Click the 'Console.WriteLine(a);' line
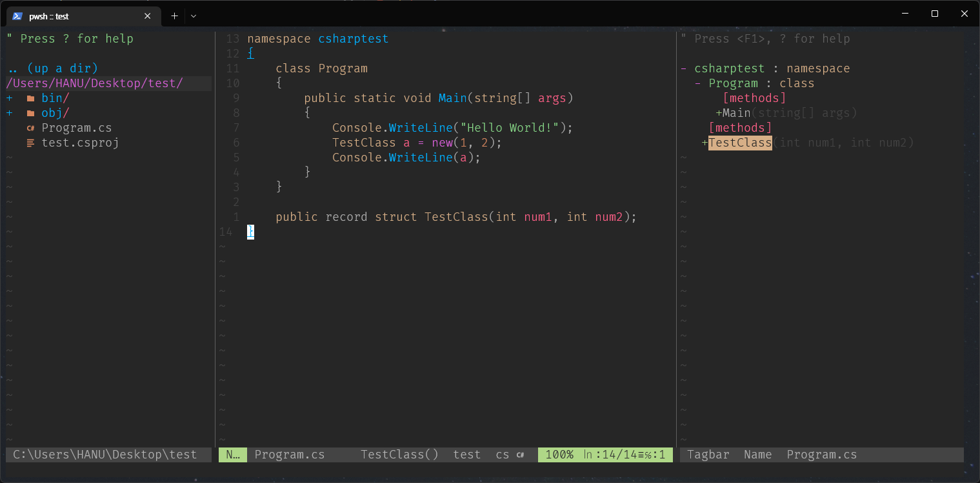 click(x=406, y=158)
